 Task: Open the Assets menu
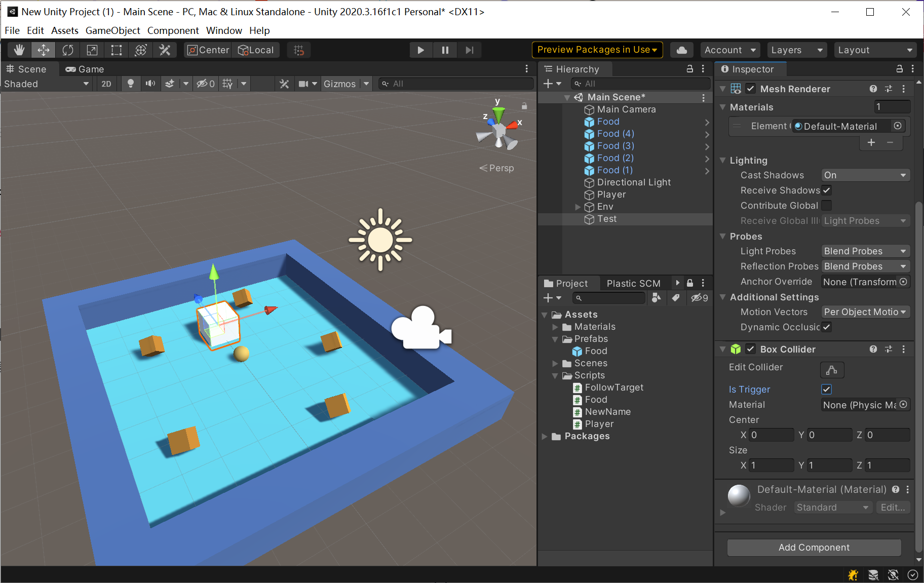click(x=65, y=30)
